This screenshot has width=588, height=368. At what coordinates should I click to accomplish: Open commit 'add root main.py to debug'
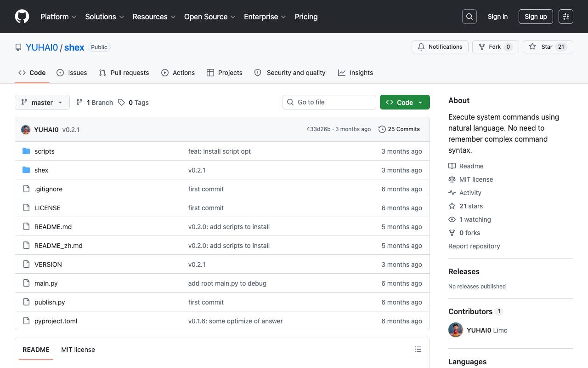coord(227,283)
